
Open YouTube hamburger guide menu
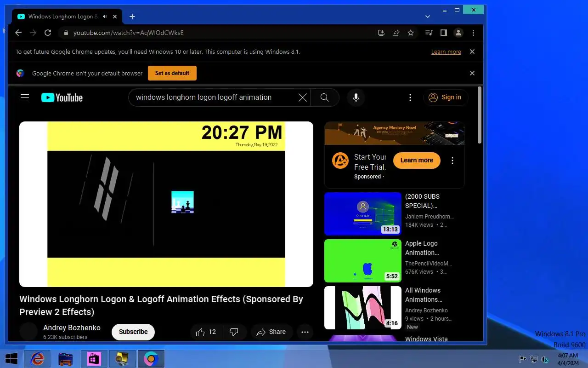click(x=25, y=97)
